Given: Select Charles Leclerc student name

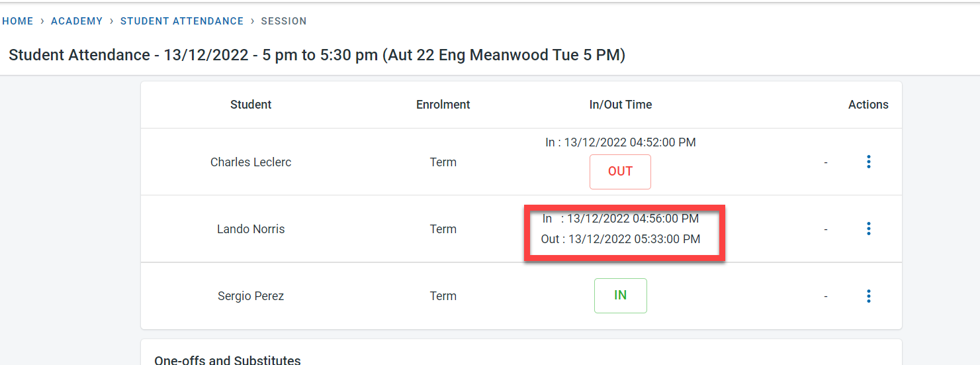Looking at the screenshot, I should pyautogui.click(x=251, y=162).
